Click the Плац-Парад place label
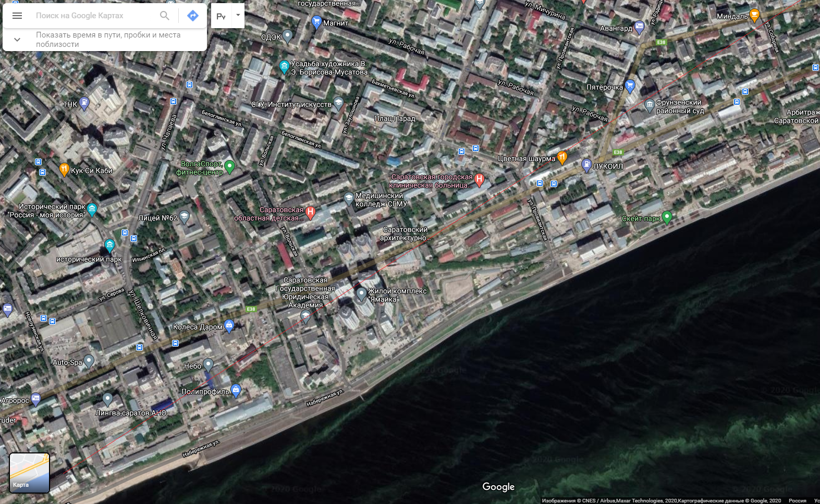 tap(395, 119)
